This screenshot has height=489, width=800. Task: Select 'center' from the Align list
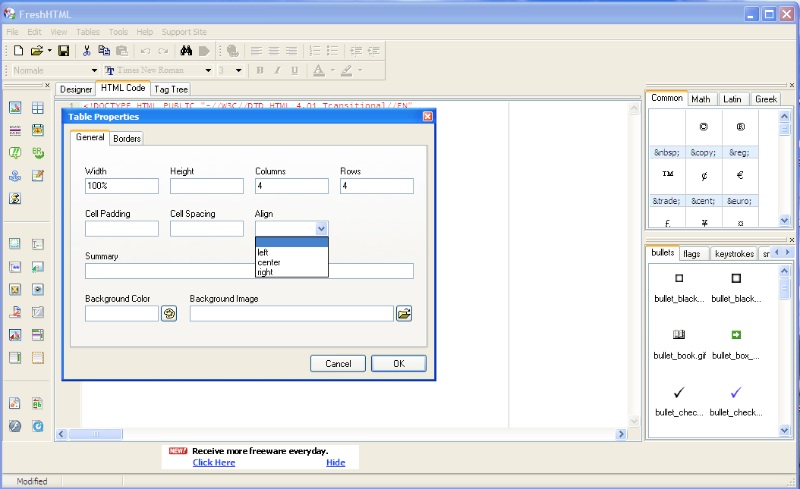pos(269,262)
